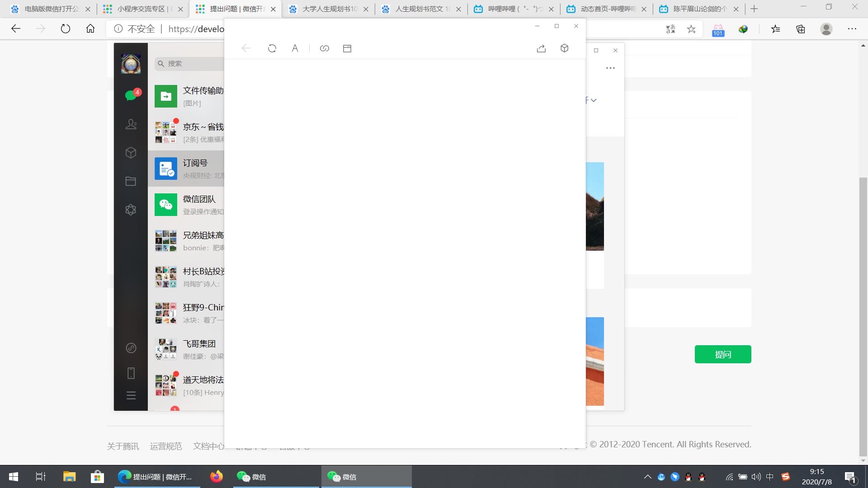Open page in default browser icon
Image resolution: width=868 pixels, height=488 pixels.
coord(347,48)
